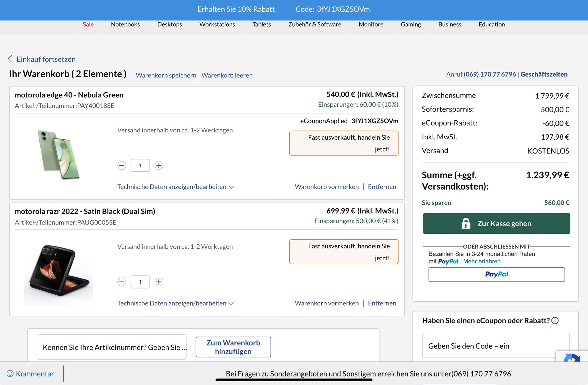Click the Kommentar smiley feedback icon
The height and width of the screenshot is (385, 588).
10,374
